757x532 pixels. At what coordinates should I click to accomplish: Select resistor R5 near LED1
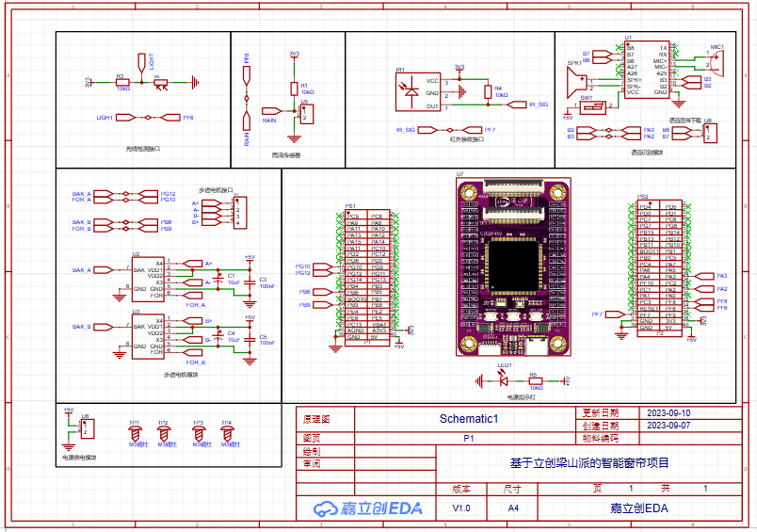pos(536,381)
